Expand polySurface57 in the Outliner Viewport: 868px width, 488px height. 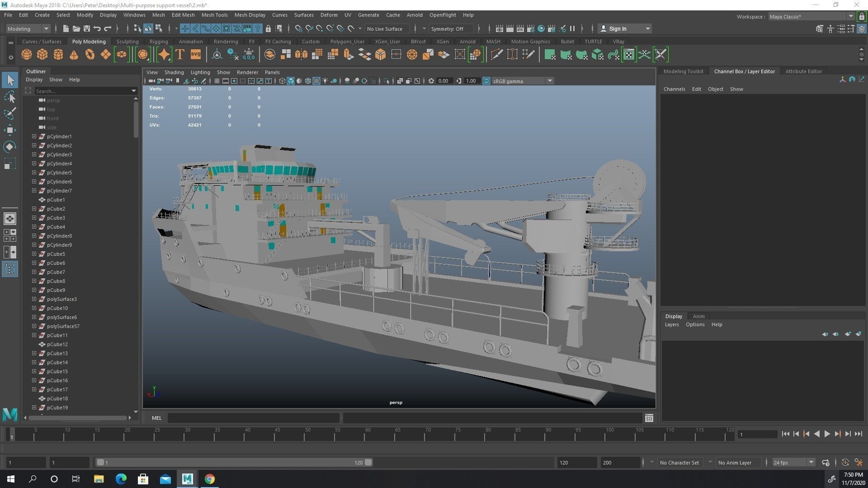click(x=34, y=326)
